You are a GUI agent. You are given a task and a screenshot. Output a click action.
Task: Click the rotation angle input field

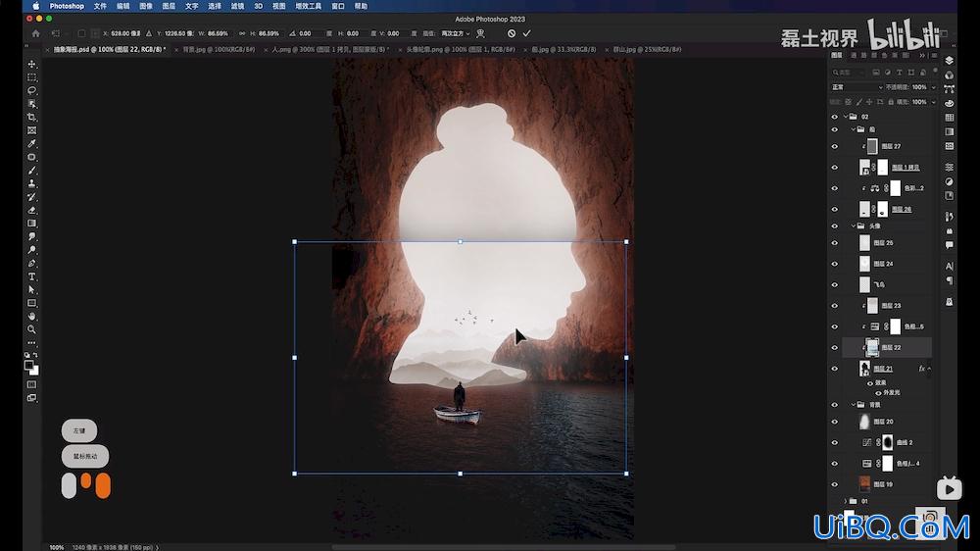pyautogui.click(x=310, y=33)
